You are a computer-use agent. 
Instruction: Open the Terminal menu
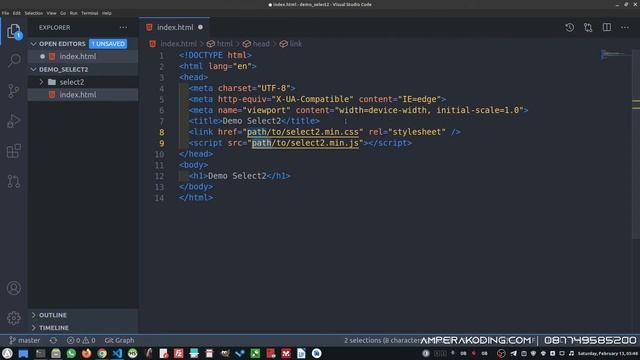coord(89,13)
